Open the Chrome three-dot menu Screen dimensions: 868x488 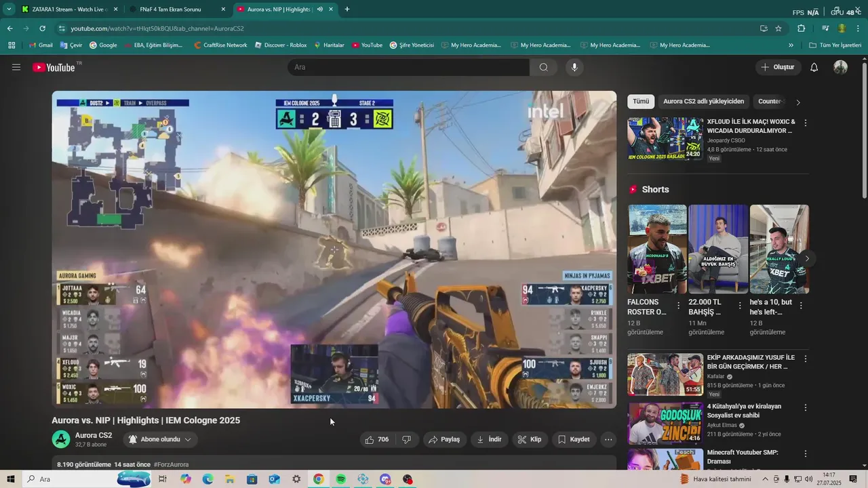pyautogui.click(x=859, y=28)
